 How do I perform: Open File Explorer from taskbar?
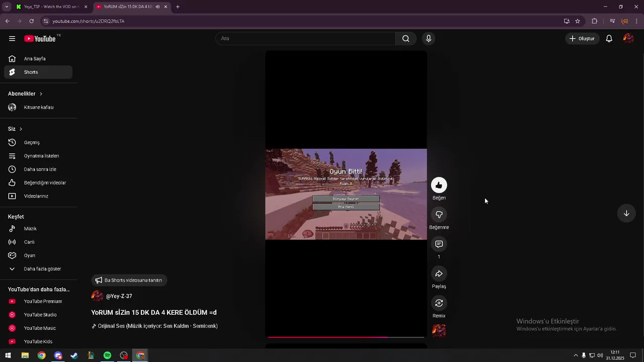[x=25, y=355]
